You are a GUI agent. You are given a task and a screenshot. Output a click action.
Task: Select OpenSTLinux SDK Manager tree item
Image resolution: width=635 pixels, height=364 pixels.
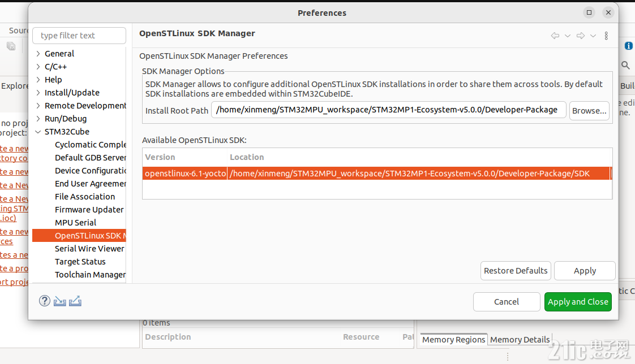[79, 235]
